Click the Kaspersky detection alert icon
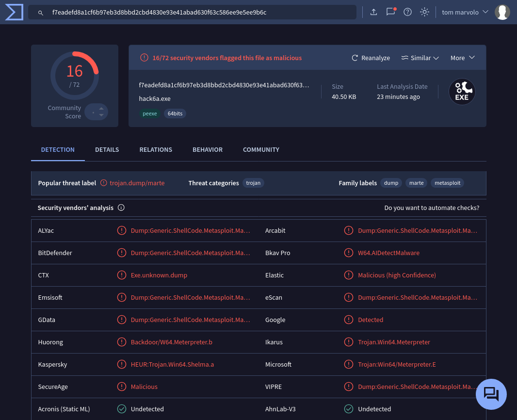 click(x=122, y=364)
